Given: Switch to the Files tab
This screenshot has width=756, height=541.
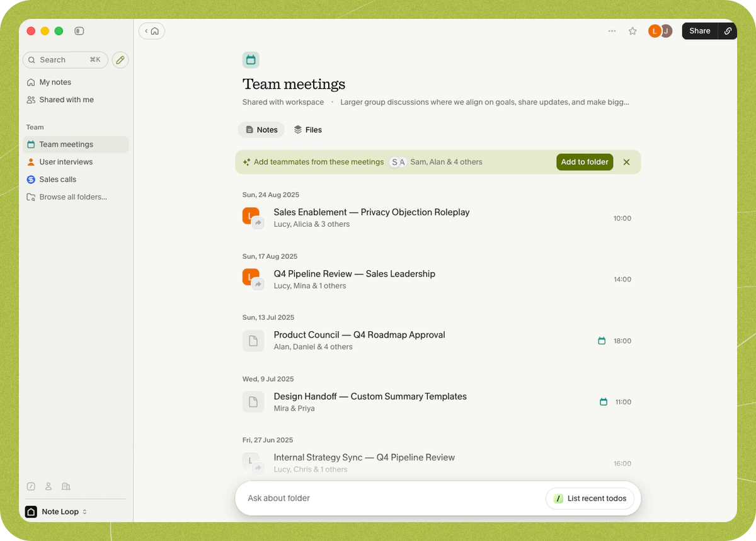Looking at the screenshot, I should tap(307, 130).
